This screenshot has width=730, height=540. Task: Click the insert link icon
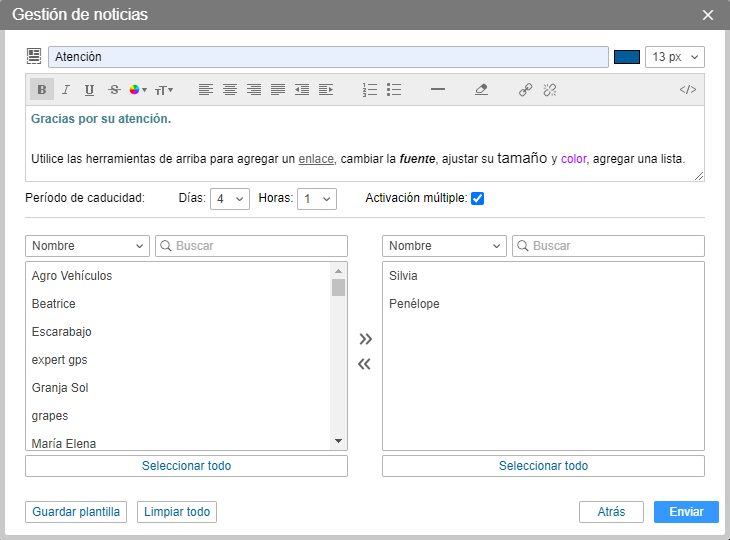point(525,90)
